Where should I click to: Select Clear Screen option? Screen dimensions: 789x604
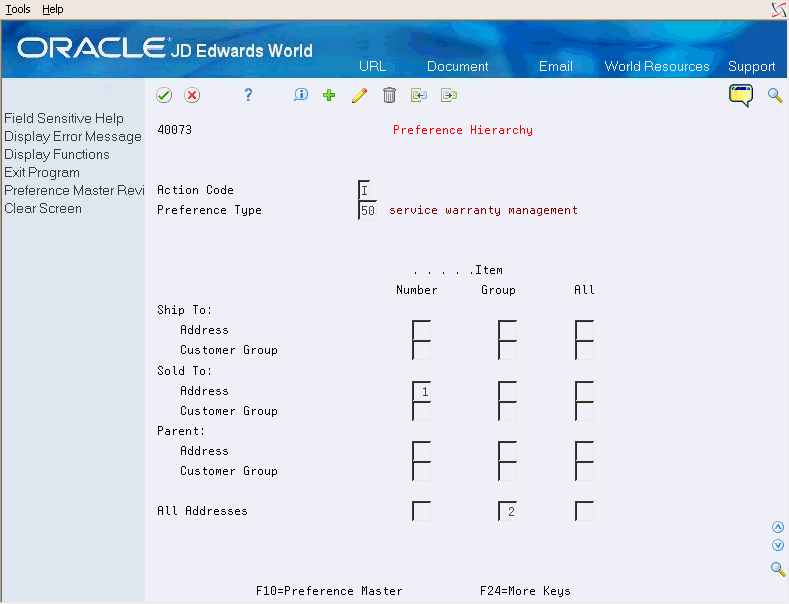tap(43, 208)
